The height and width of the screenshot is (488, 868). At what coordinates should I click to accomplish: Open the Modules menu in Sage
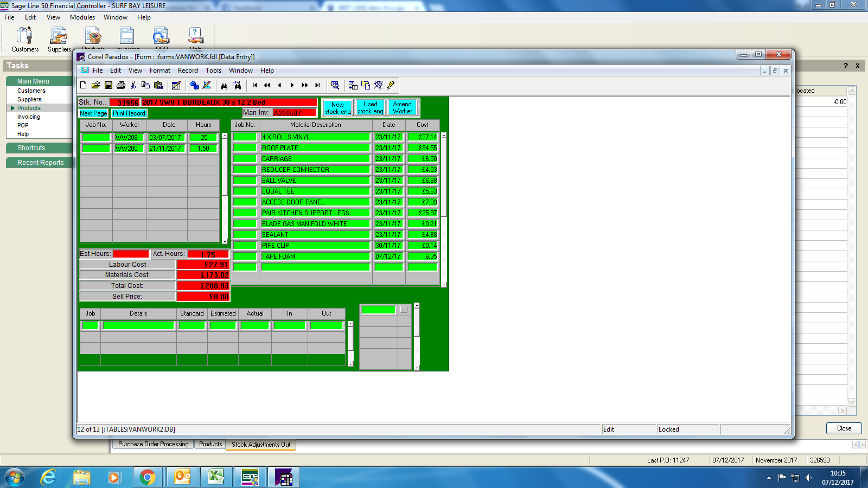click(82, 17)
